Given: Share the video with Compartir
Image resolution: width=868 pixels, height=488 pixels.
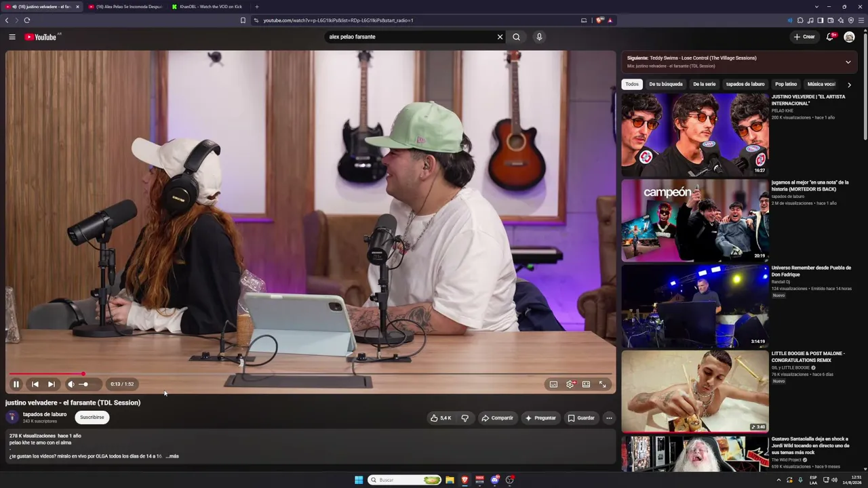Looking at the screenshot, I should pyautogui.click(x=497, y=418).
